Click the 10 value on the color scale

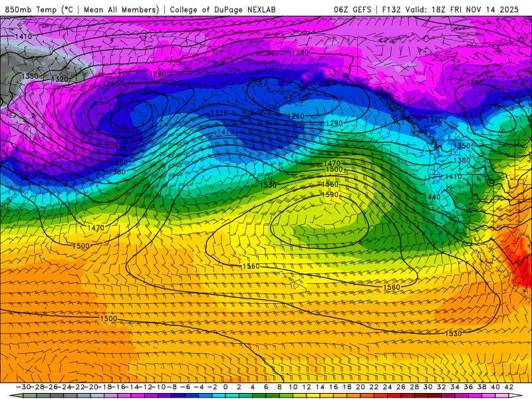point(293,387)
